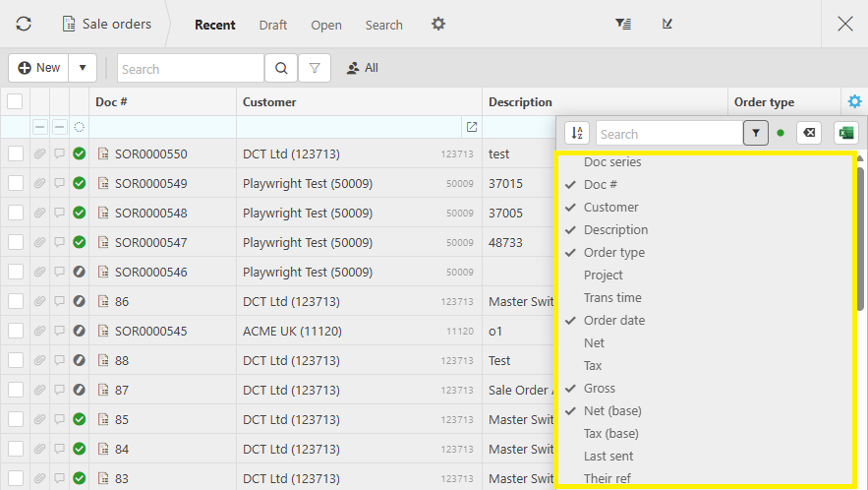Click the clear backspace icon in column chooser
This screenshot has height=490, width=868.
(809, 133)
